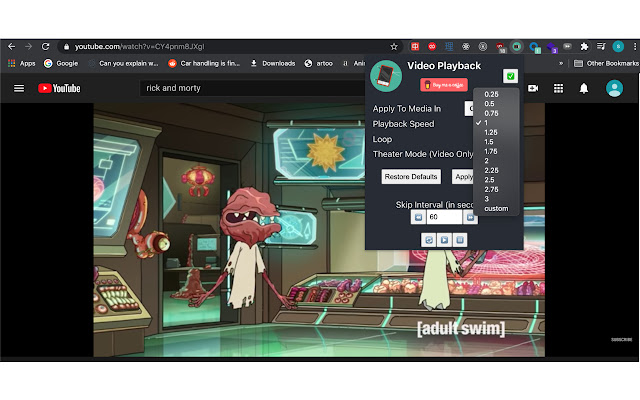The image size is (640, 400).
Task: Click the YouTube search box
Action: tap(252, 88)
